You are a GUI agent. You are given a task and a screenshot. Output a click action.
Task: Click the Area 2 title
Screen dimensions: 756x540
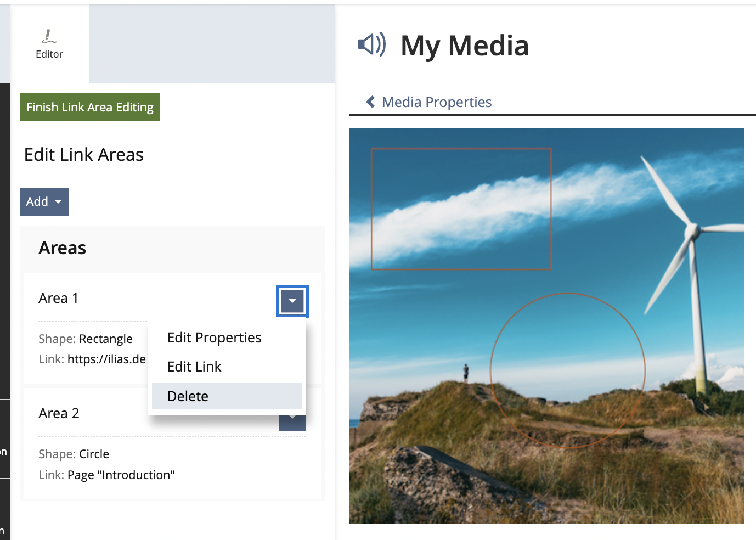59,413
